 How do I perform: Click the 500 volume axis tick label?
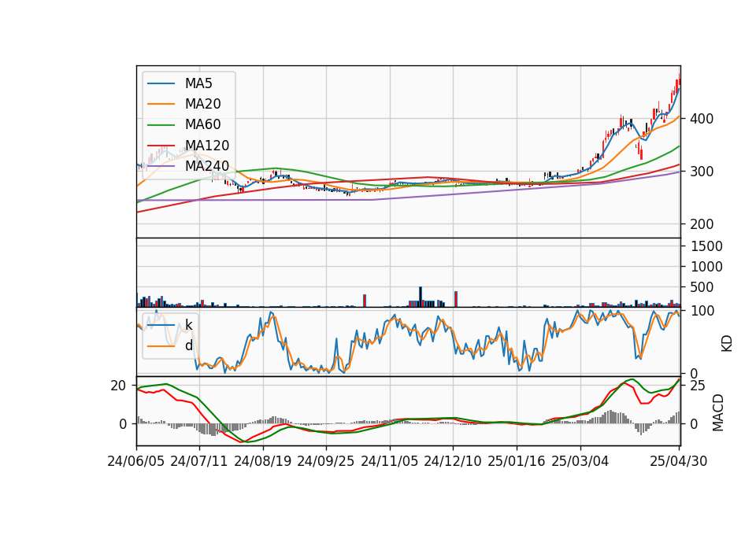(702, 287)
